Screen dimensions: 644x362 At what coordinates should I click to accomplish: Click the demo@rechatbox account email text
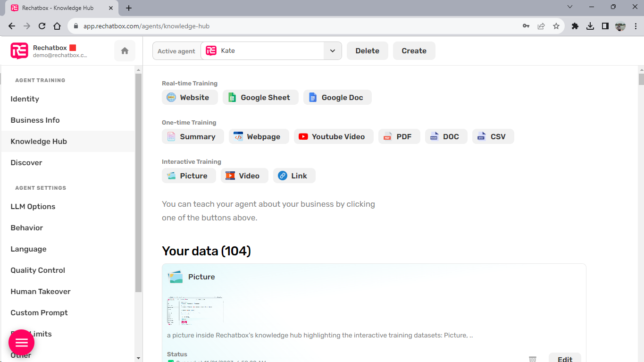tap(60, 55)
